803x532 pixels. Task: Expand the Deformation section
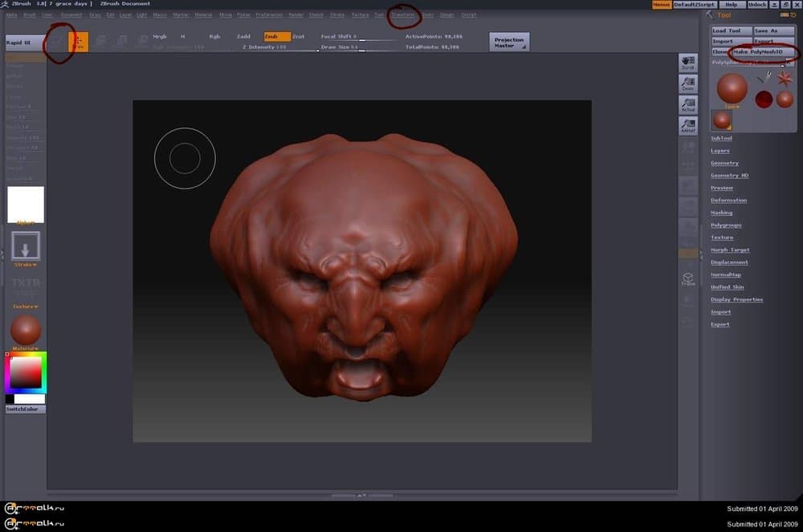(x=728, y=200)
